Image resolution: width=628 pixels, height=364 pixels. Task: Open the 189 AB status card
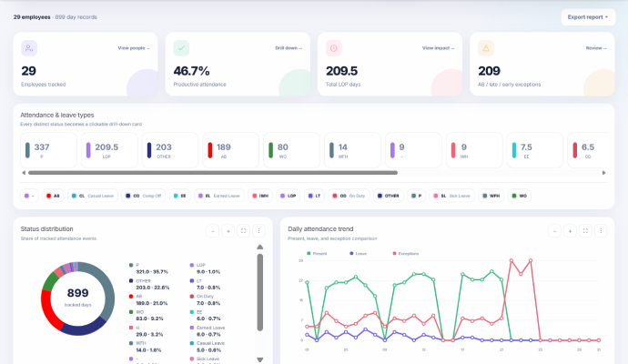(230, 150)
